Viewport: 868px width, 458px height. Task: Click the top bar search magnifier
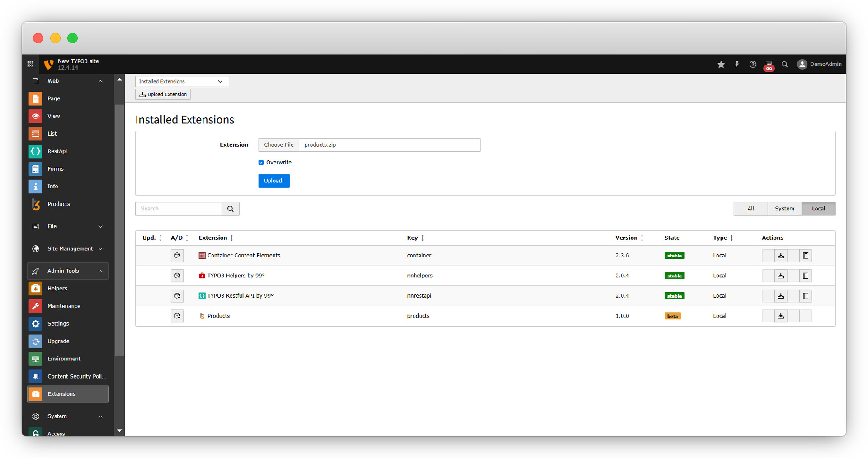[785, 65]
